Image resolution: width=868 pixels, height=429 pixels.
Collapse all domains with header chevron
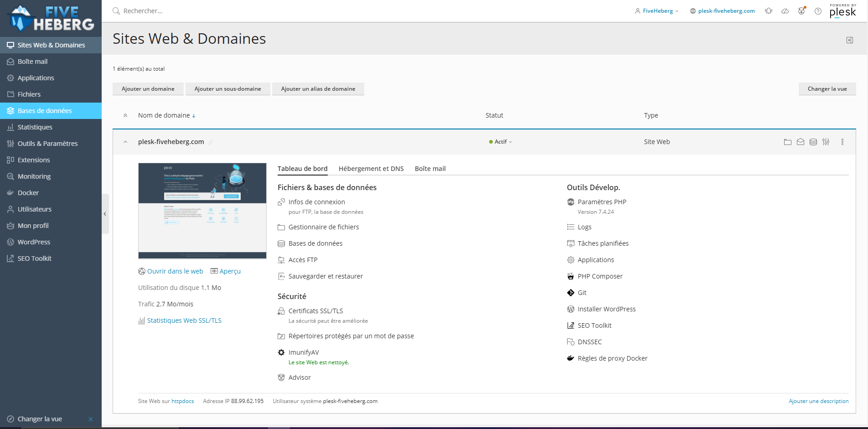pyautogui.click(x=125, y=116)
